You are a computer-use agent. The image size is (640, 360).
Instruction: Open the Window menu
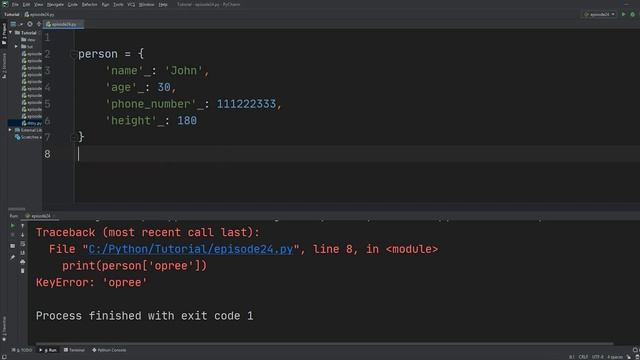click(x=146, y=4)
